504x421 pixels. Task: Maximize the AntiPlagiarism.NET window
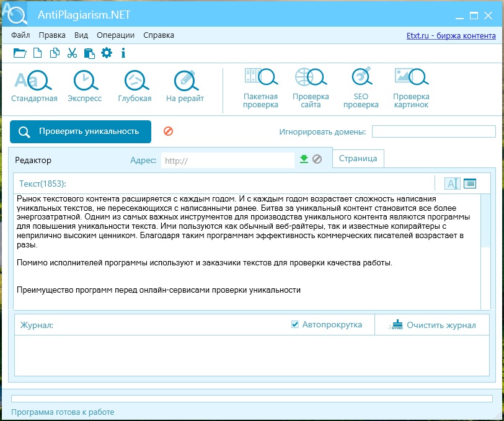click(x=474, y=16)
